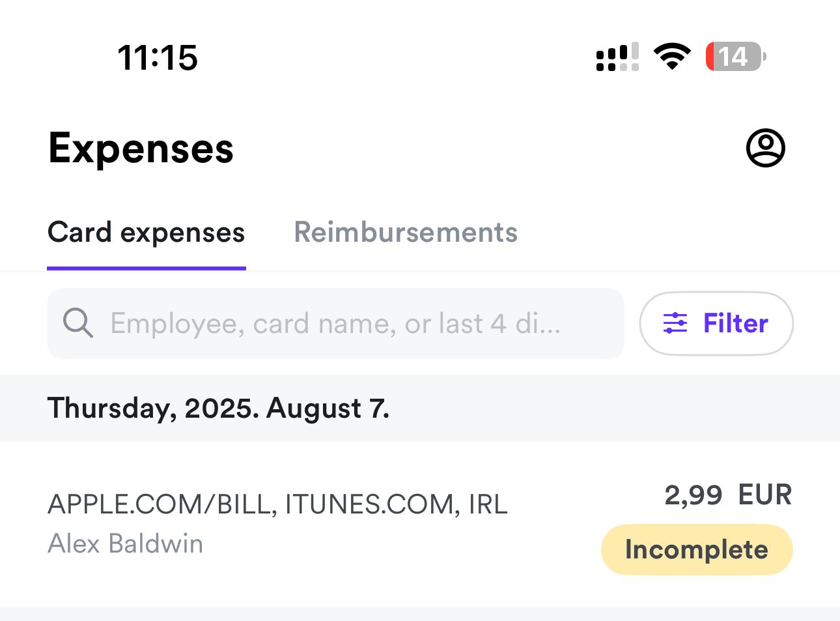The image size is (840, 621).
Task: Click the user avatar in the top right
Action: point(765,148)
